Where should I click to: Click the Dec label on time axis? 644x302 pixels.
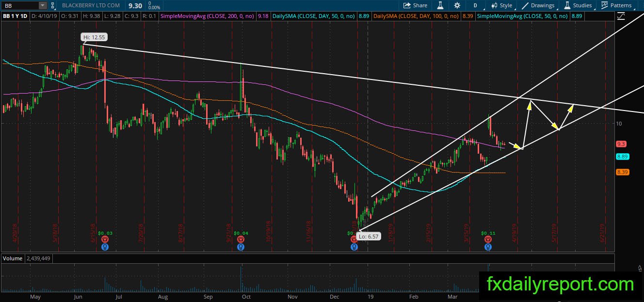[x=334, y=296]
